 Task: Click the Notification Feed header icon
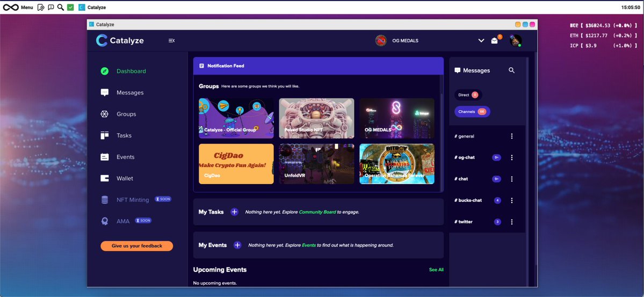(201, 66)
